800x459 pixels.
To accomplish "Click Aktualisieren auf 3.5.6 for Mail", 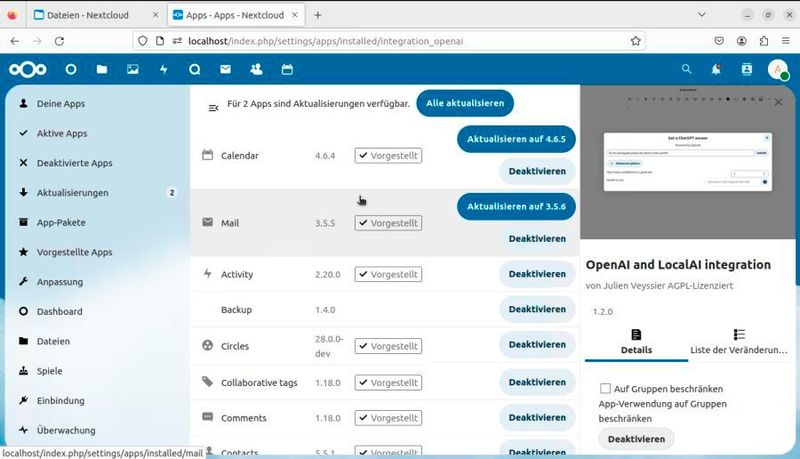I will pos(516,207).
